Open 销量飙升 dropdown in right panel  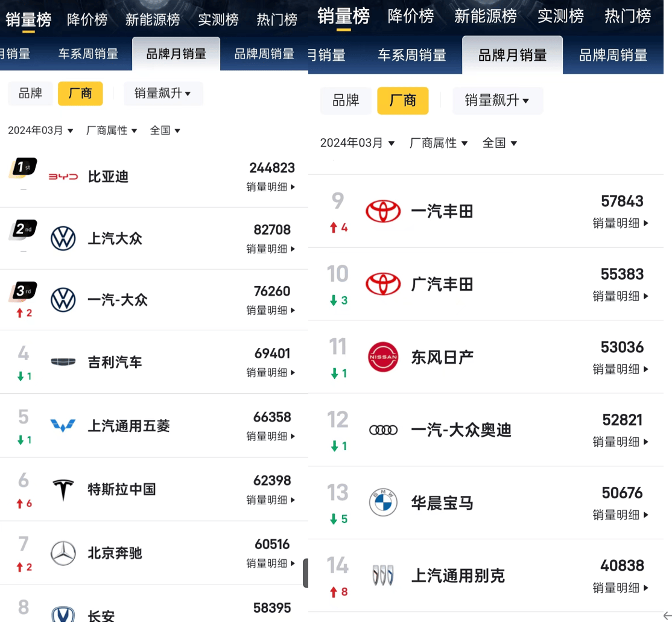498,101
